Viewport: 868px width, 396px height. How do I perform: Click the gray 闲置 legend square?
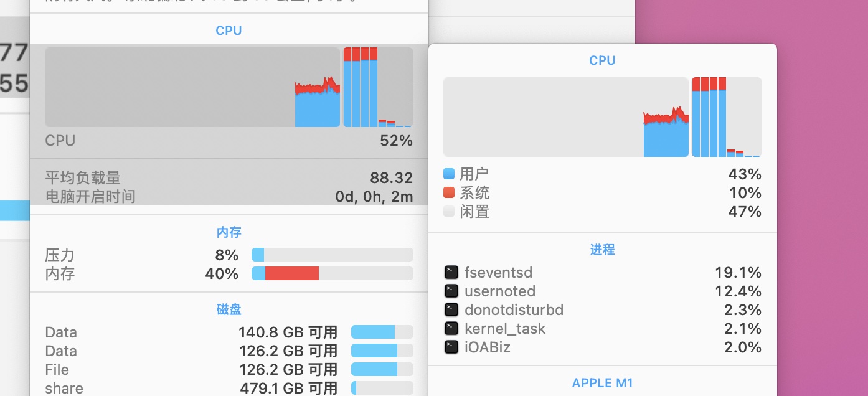pyautogui.click(x=449, y=211)
